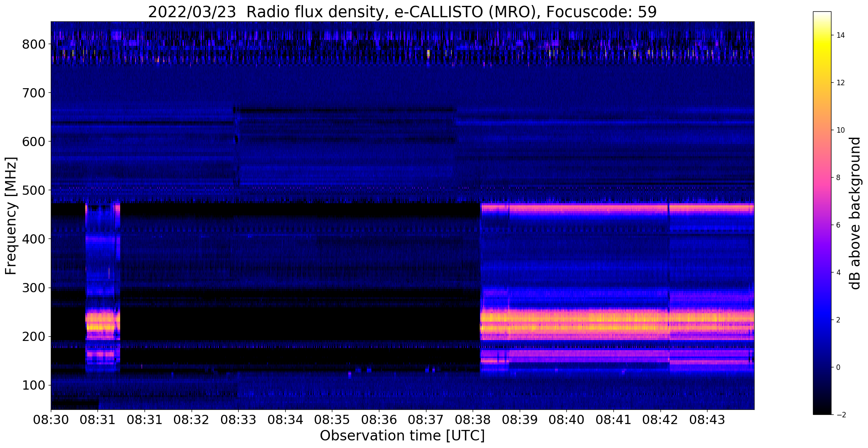Click the 08:35 time tick label
This screenshot has width=868, height=448.
(332, 420)
